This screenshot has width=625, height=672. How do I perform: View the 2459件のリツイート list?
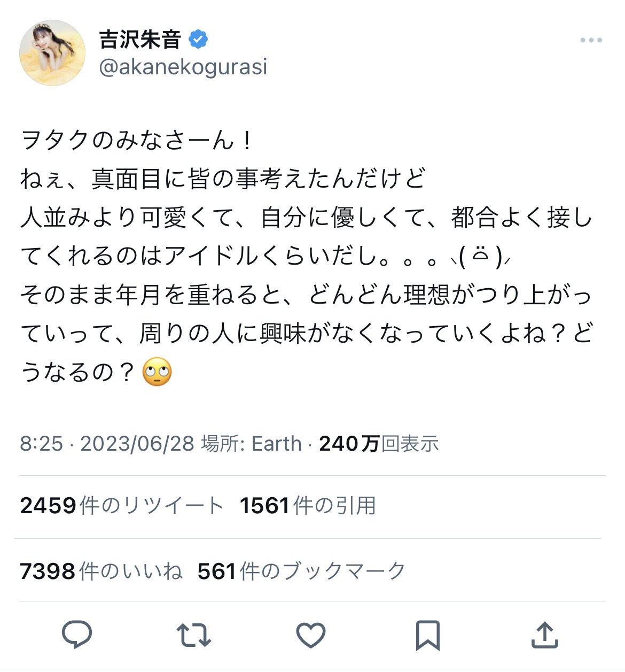(x=121, y=505)
